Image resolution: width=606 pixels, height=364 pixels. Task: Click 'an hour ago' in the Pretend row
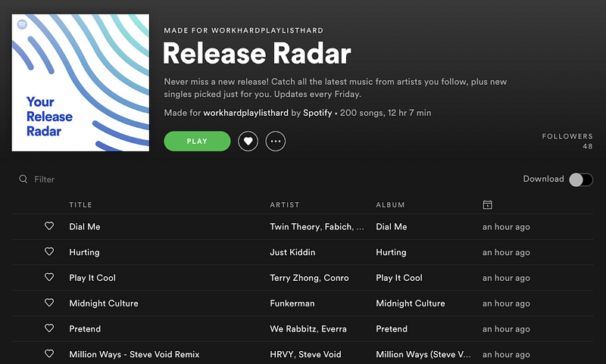506,329
